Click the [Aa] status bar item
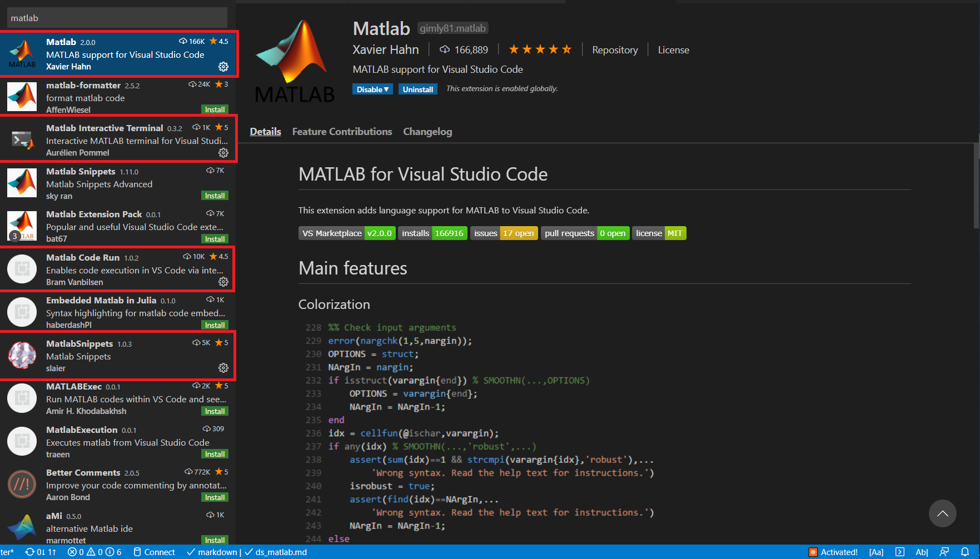This screenshot has height=559, width=980. (877, 552)
